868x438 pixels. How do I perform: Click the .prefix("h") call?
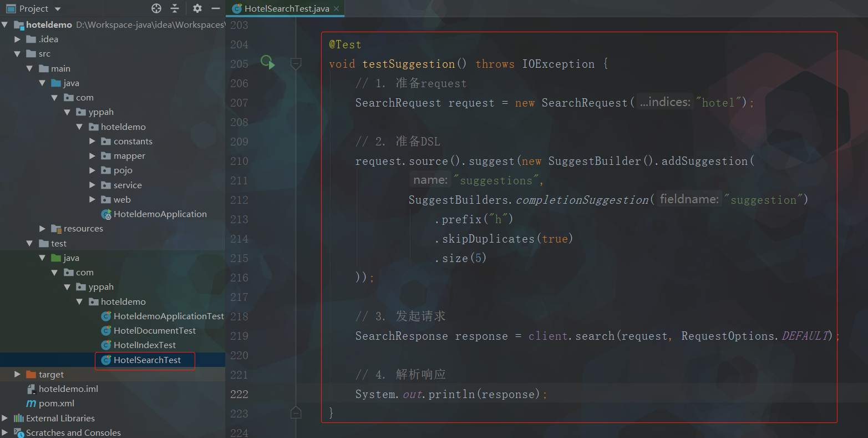pyautogui.click(x=474, y=219)
